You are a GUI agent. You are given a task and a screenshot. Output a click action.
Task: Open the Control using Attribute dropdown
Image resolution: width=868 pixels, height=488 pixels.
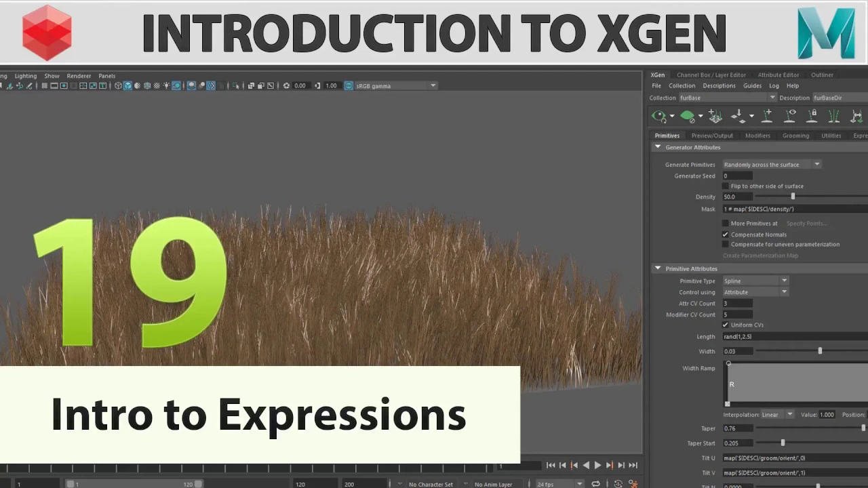(755, 292)
